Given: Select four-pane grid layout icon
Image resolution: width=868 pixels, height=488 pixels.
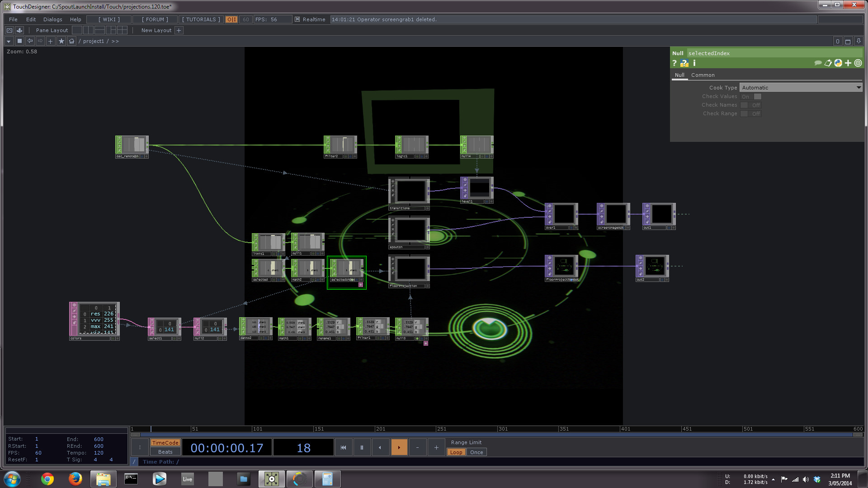Looking at the screenshot, I should [122, 30].
